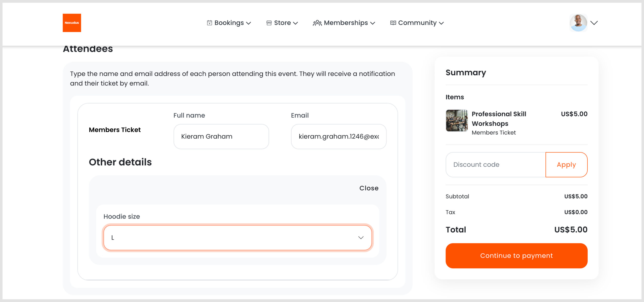This screenshot has height=302, width=644.
Task: Open the Memberships menu
Action: point(344,23)
